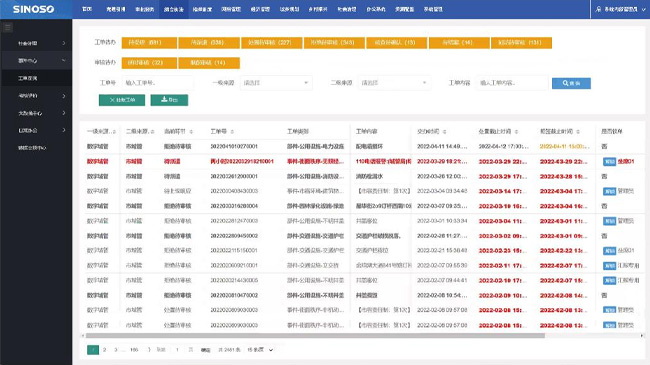Click blue tag in row 2022020609210001
Screen dimensions: 650x365
[x=609, y=266]
